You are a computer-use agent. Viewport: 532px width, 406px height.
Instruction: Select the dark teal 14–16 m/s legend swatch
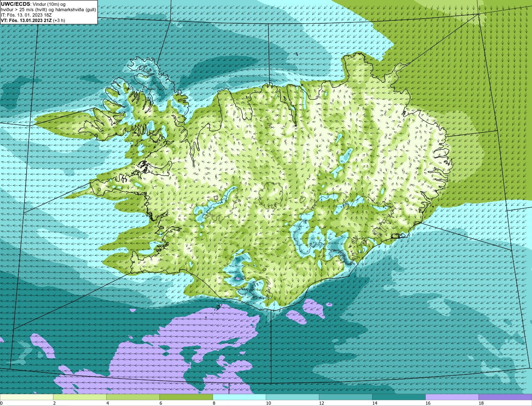(399, 397)
